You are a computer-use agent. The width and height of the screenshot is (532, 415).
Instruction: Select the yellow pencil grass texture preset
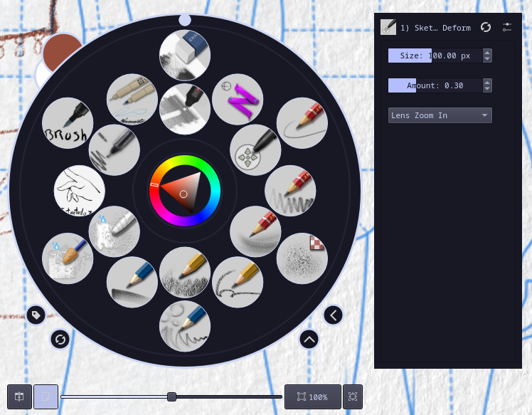tap(185, 273)
